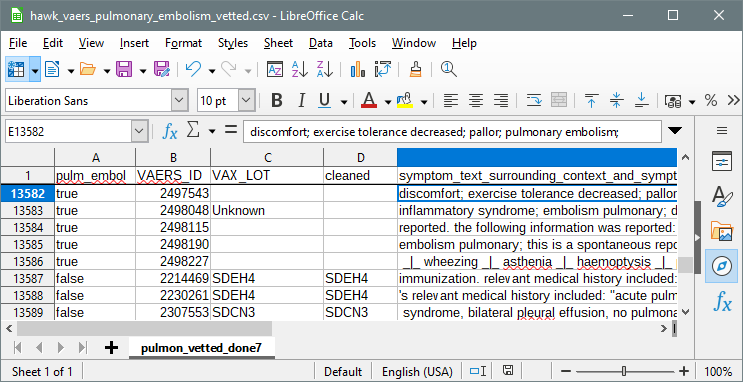Click the Open folder icon
This screenshot has width=743, height=382.
(88, 70)
